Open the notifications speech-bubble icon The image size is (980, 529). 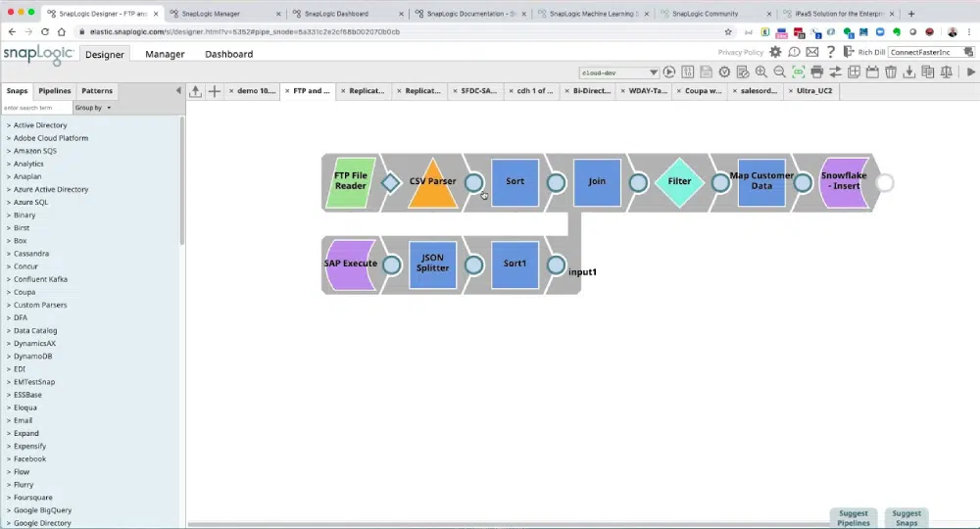coord(794,53)
